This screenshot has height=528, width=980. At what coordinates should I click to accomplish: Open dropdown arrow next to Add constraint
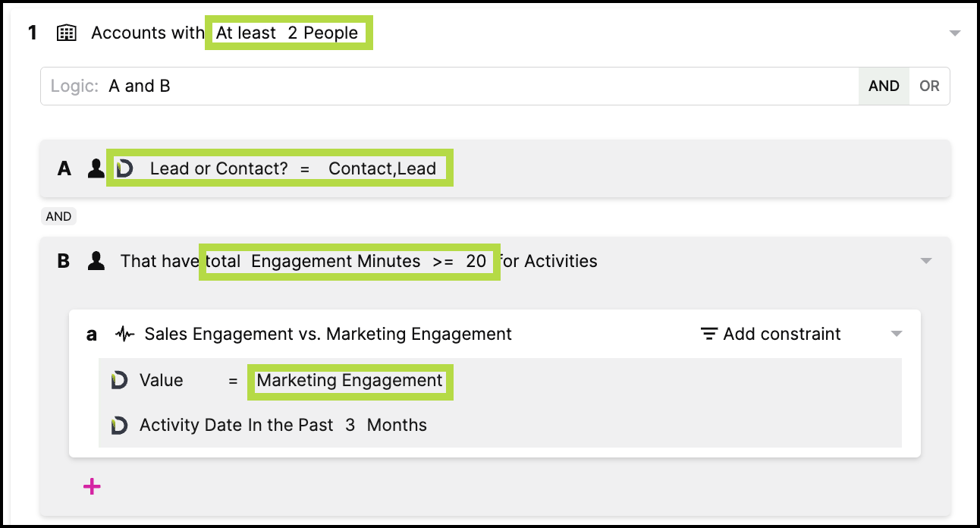pos(897,335)
